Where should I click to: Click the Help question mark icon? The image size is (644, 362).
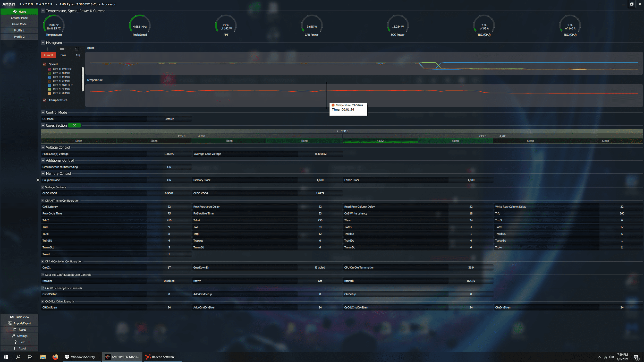click(15, 342)
